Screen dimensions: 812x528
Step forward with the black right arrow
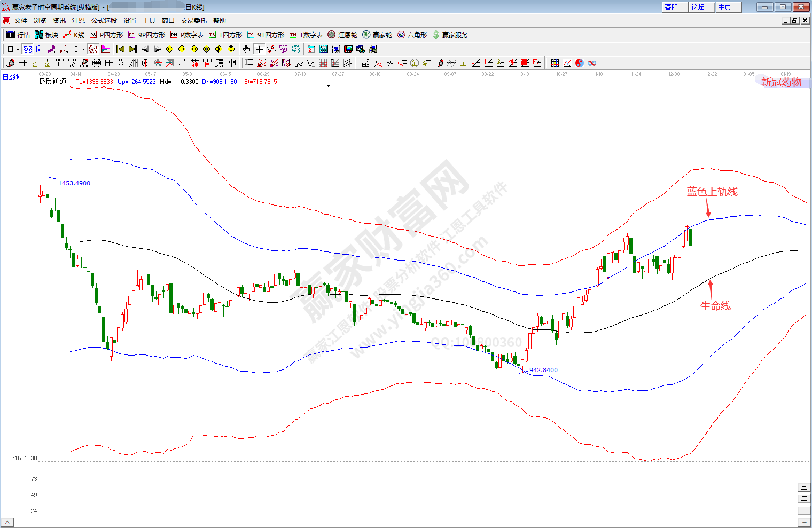click(x=157, y=49)
